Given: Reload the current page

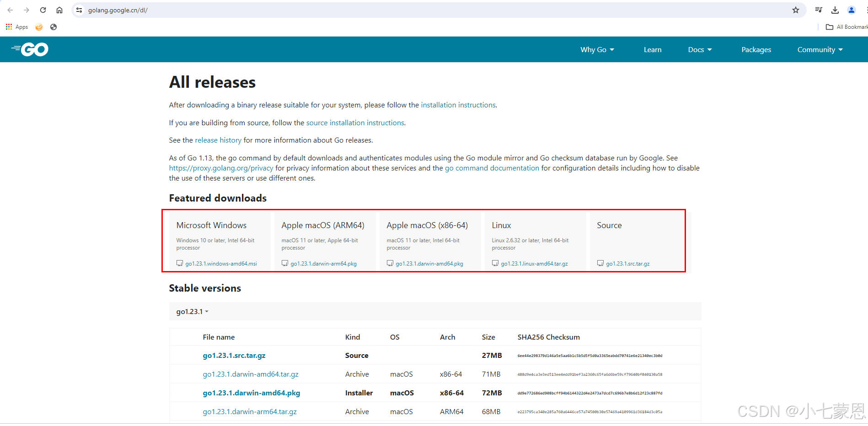Looking at the screenshot, I should click(43, 10).
